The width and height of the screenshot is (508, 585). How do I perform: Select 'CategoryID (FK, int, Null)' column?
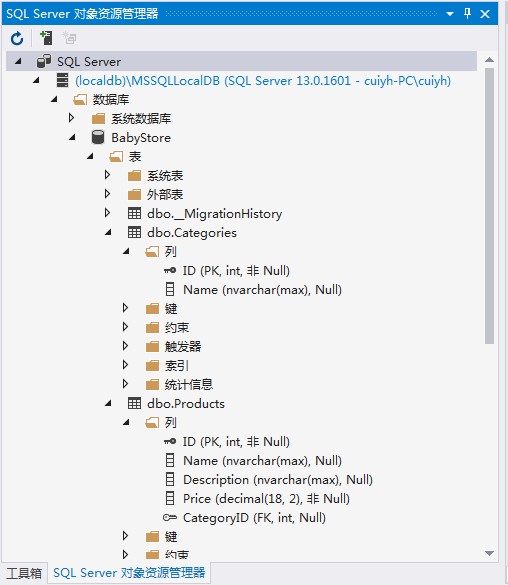[x=254, y=518]
